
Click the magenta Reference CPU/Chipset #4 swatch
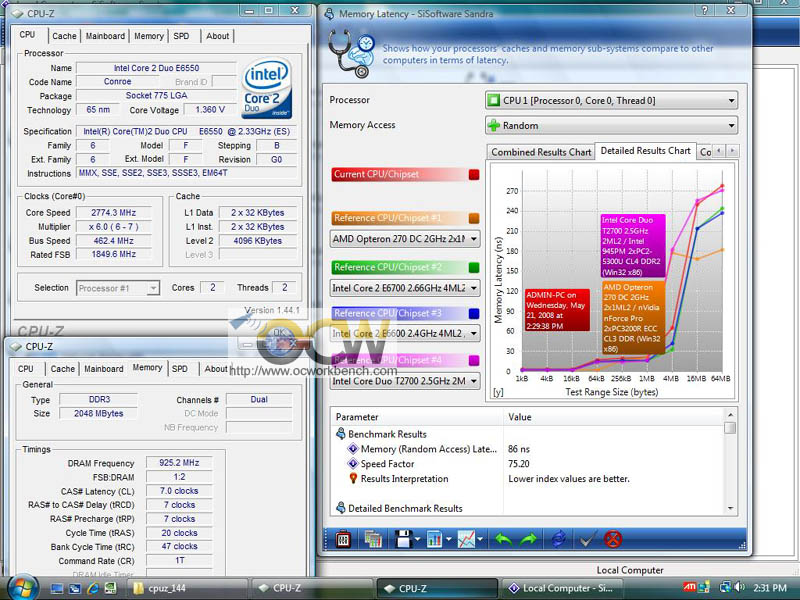tap(474, 360)
